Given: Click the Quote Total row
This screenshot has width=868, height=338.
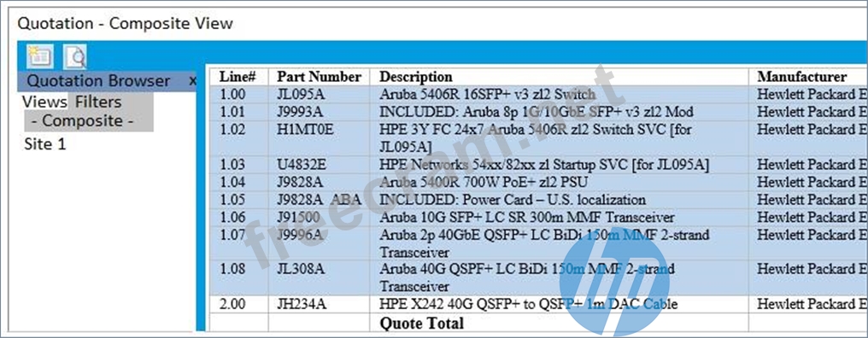Looking at the screenshot, I should coord(538,323).
